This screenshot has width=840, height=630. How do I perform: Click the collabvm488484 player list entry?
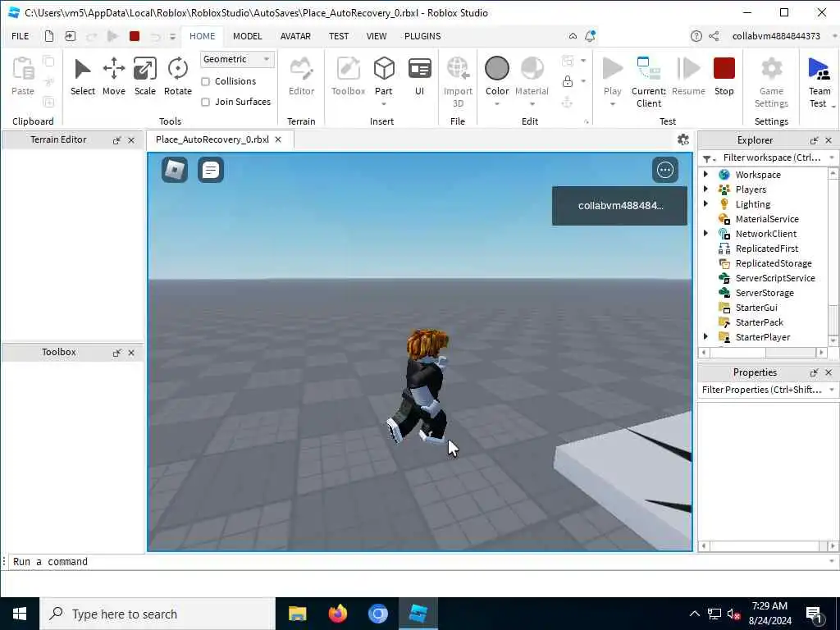(619, 206)
